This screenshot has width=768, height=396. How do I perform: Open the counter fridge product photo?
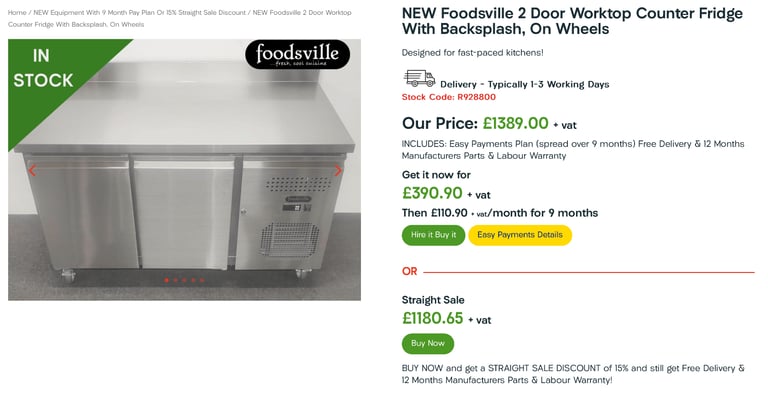184,170
